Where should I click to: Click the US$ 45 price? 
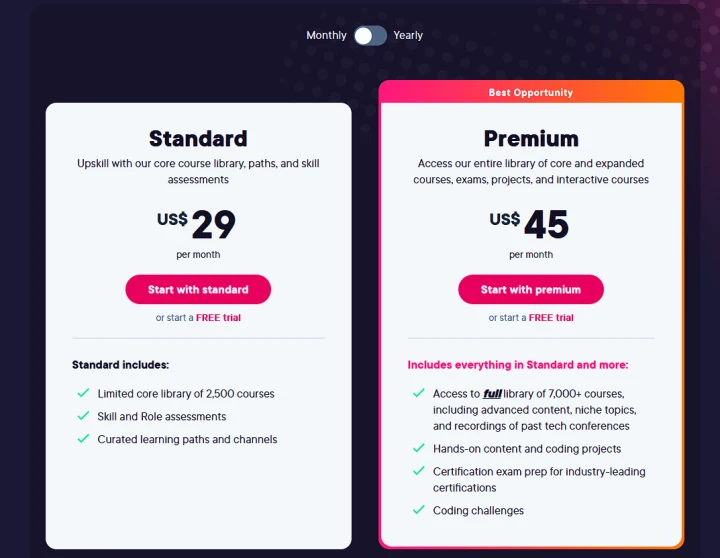tap(529, 224)
